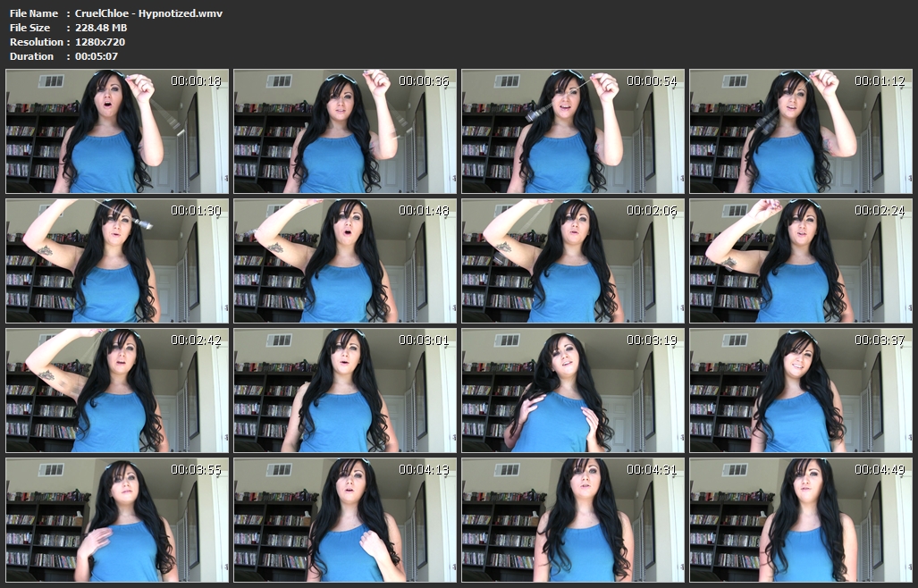918x588 pixels.
Task: Choose the frame stamped 00:01:12
Action: (801, 131)
